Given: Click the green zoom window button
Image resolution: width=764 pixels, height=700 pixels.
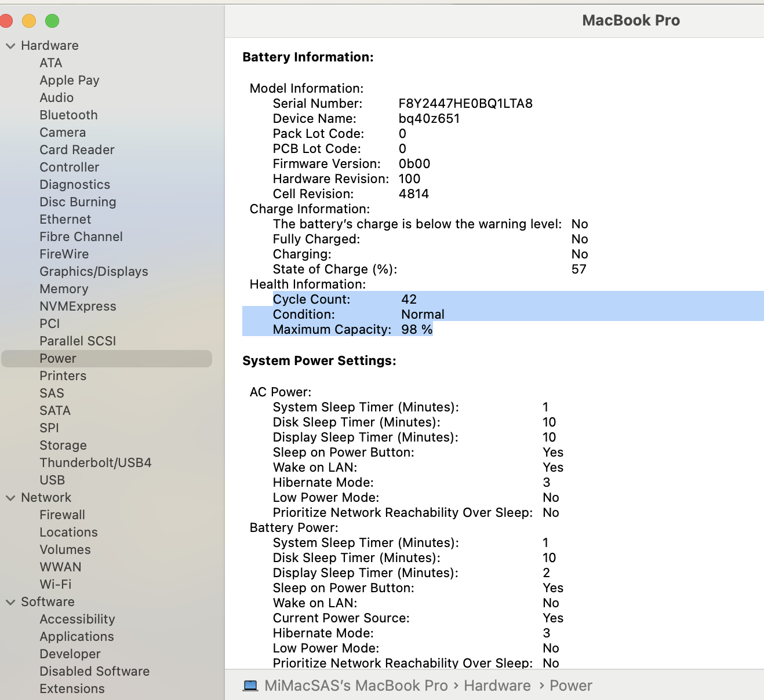Looking at the screenshot, I should (x=52, y=21).
